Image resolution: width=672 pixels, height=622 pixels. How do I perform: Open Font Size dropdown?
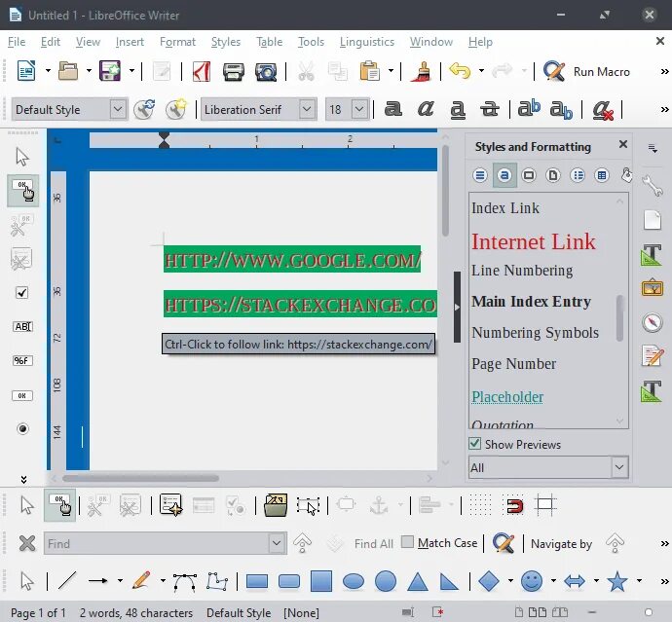click(x=360, y=109)
